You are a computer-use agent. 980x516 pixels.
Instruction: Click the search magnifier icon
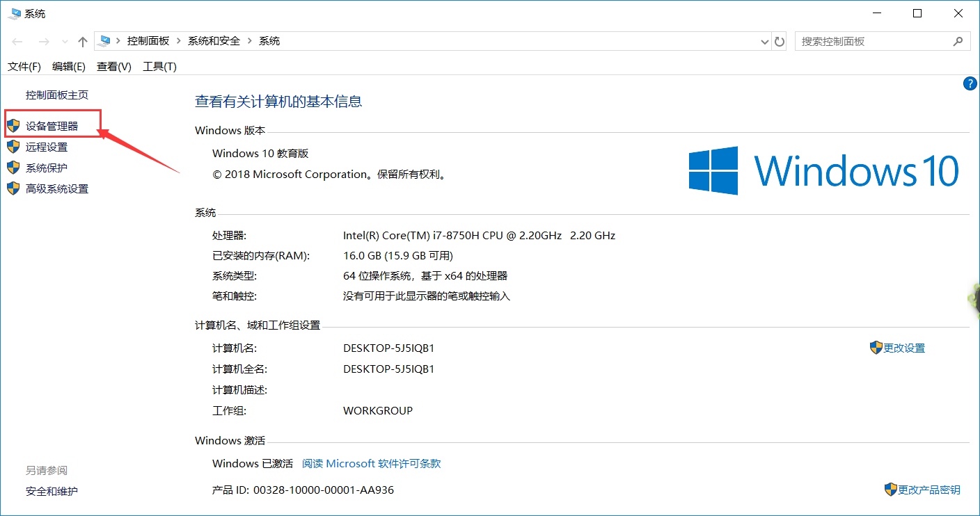(960, 41)
